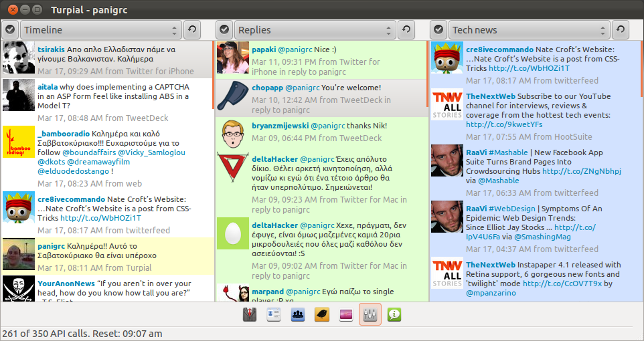Click tsirakis avatar in Timeline

click(x=19, y=58)
